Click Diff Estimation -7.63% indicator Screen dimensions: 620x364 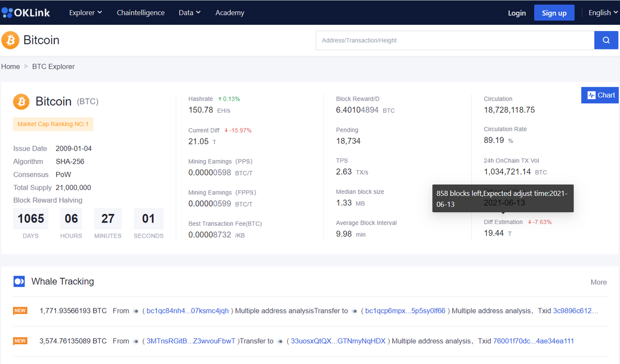point(539,222)
